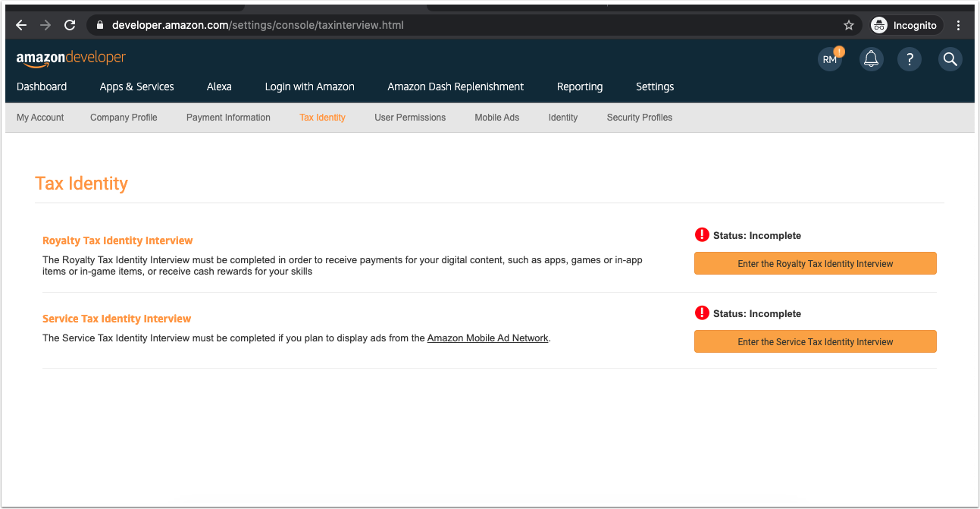Image resolution: width=980 pixels, height=509 pixels.
Task: Open the Alexa menu
Action: (219, 86)
